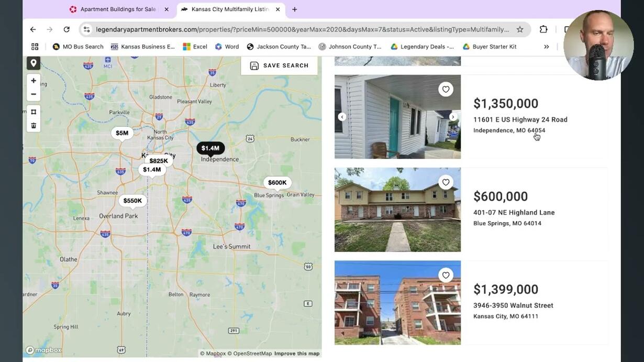The height and width of the screenshot is (362, 644).
Task: Favorite the $600,000 Highland Lane listing
Action: (446, 182)
